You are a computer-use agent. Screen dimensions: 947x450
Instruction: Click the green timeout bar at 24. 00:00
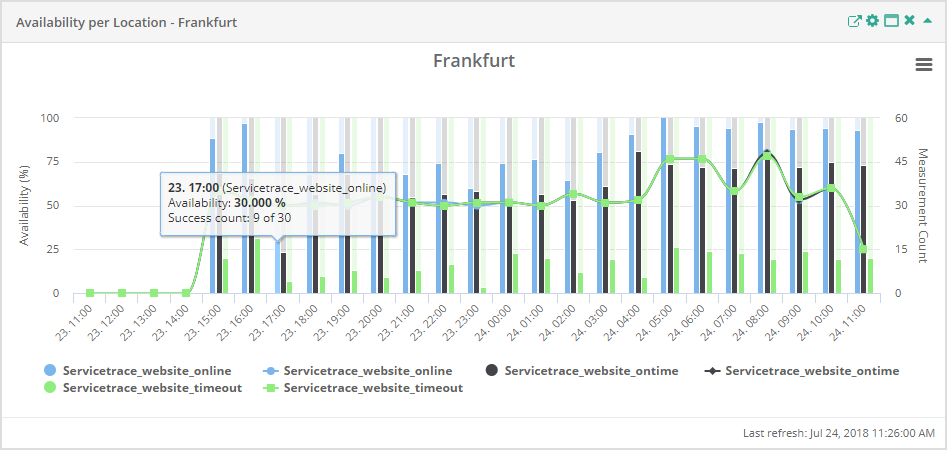(x=515, y=274)
